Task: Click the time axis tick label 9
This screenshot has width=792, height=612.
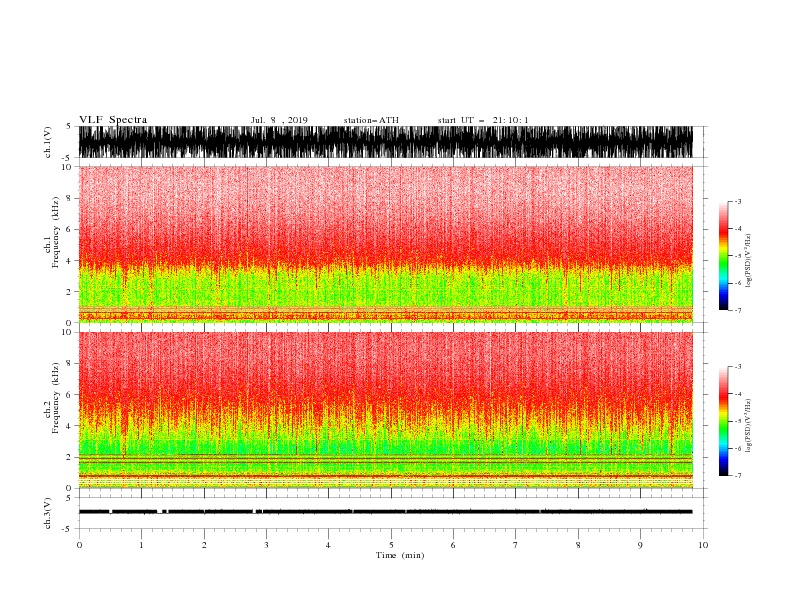Action: pos(640,545)
